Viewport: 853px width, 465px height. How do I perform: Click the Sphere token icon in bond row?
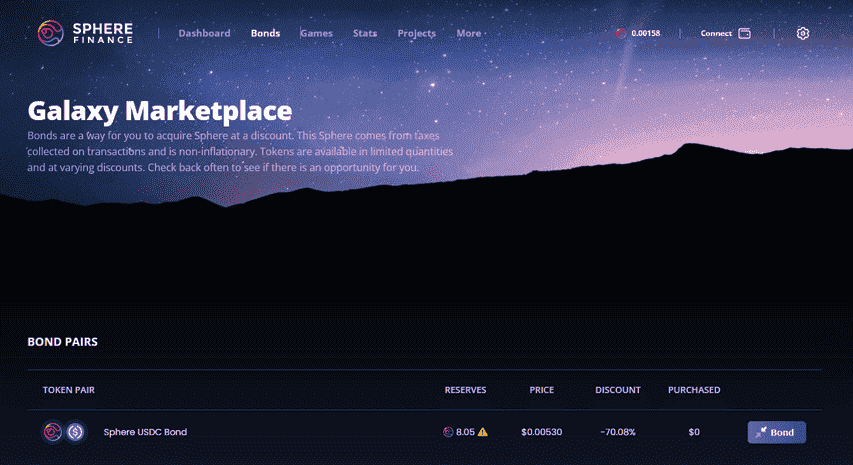pos(53,432)
